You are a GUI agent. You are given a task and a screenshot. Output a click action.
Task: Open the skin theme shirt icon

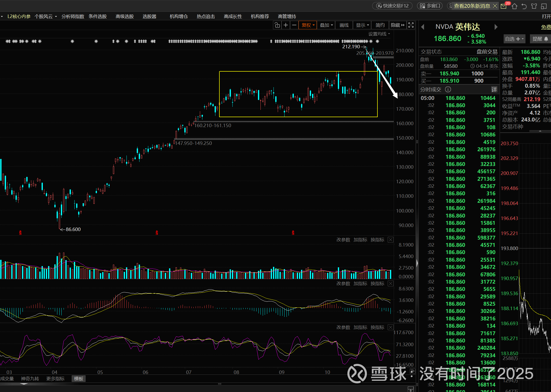click(534, 6)
